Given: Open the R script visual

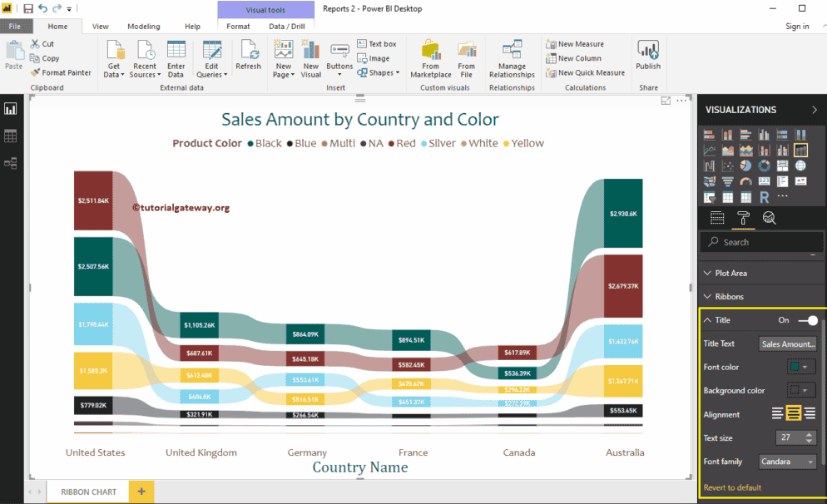Looking at the screenshot, I should point(765,196).
